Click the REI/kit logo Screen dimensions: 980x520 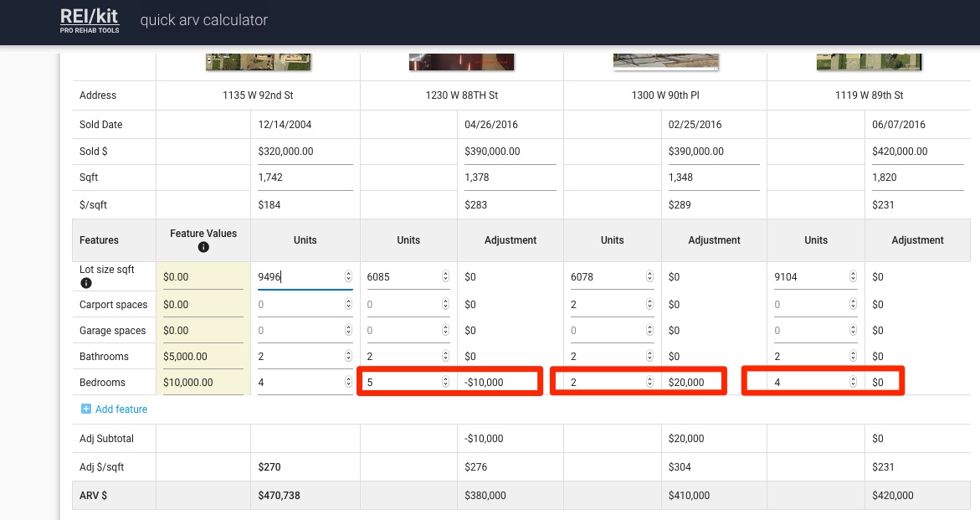click(x=90, y=22)
